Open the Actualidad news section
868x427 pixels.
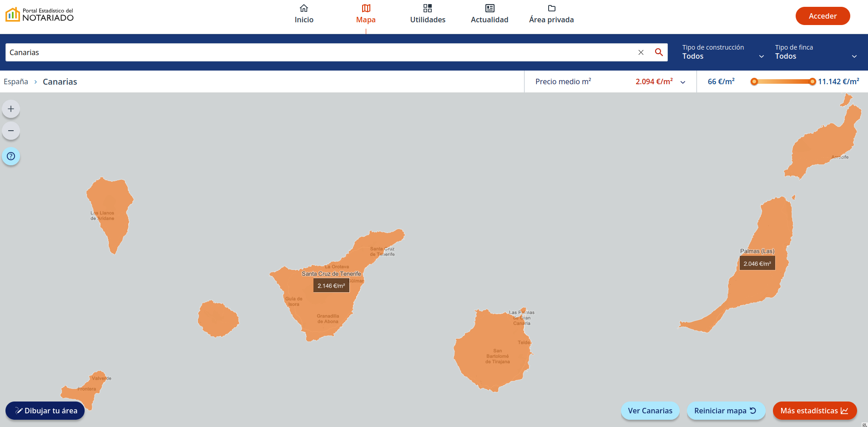[490, 14]
